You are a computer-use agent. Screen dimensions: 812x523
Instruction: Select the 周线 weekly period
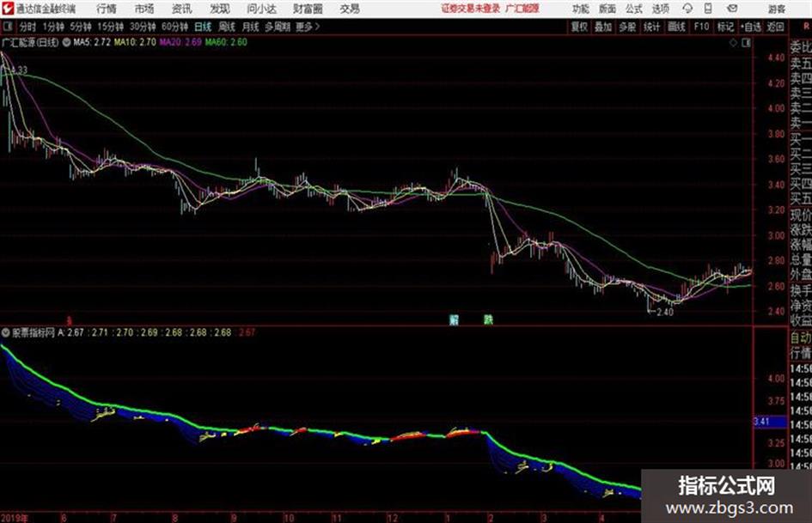pos(227,27)
